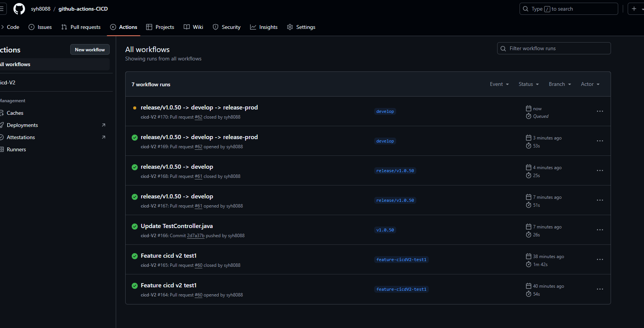This screenshot has width=644, height=328.
Task: Go to the Wiki tab
Action: (194, 27)
